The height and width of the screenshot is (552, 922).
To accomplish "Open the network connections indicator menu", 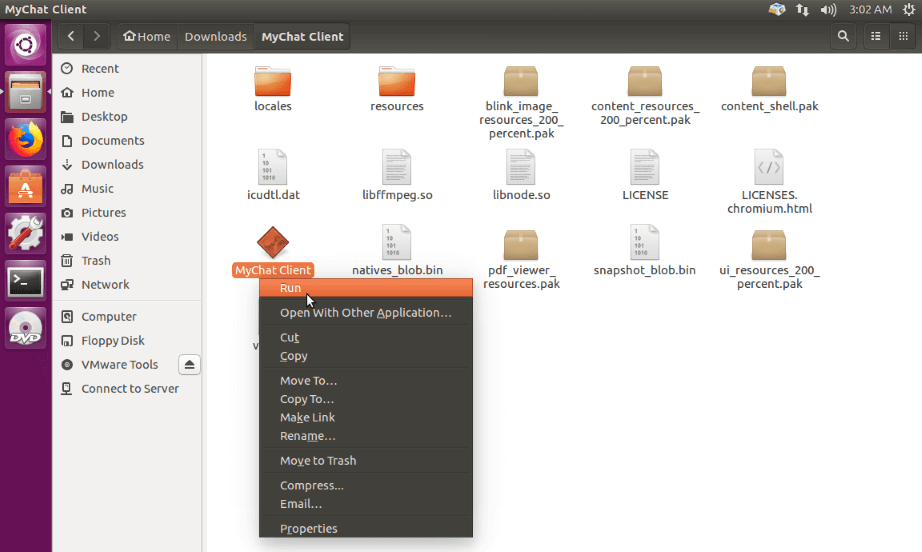I will (x=803, y=10).
